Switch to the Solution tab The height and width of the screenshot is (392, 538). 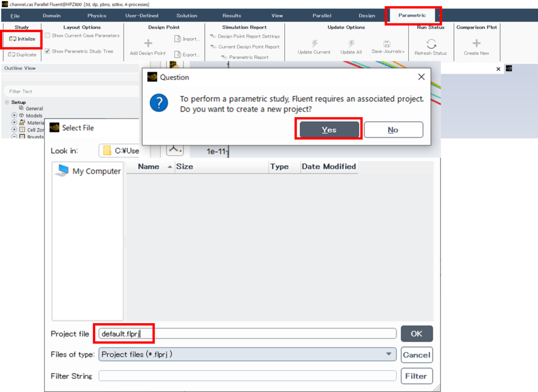[187, 16]
